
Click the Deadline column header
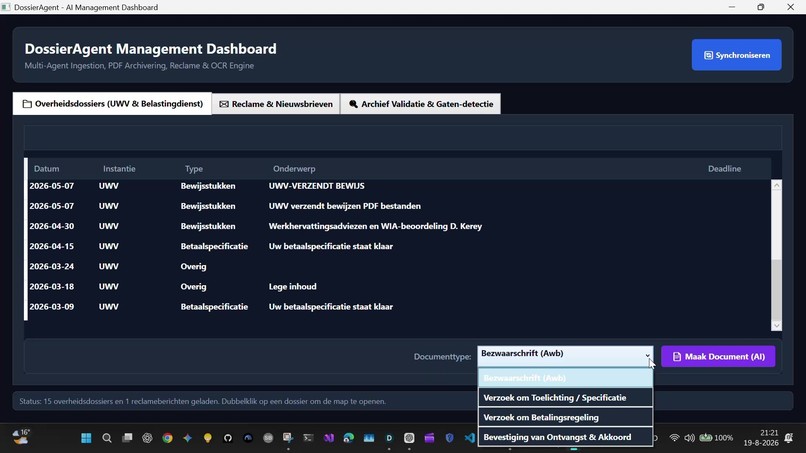724,169
